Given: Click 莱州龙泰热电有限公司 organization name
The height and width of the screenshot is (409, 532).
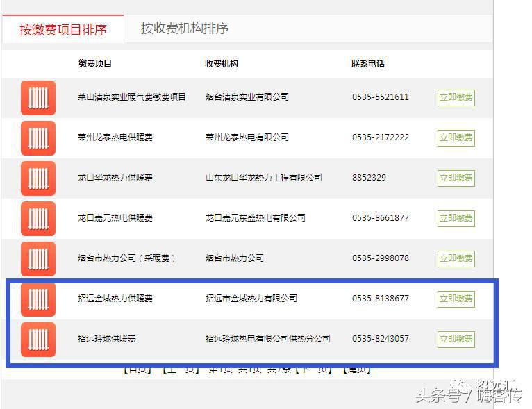Looking at the screenshot, I should (x=247, y=137).
